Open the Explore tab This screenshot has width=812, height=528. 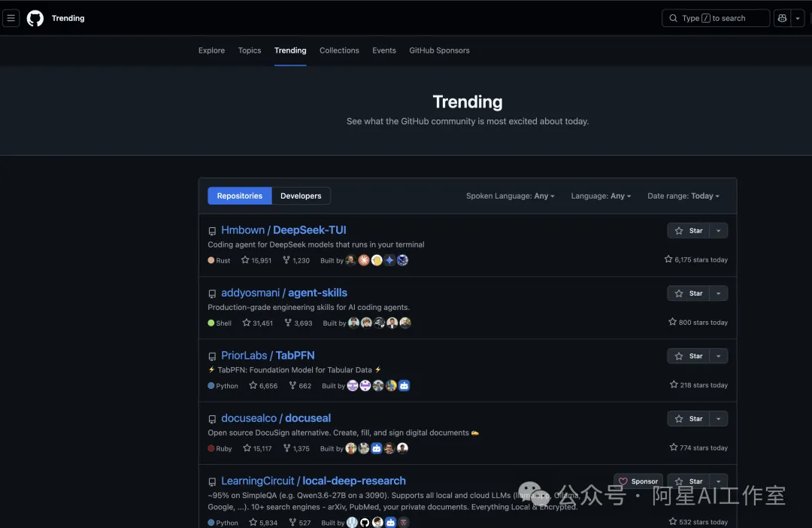211,50
